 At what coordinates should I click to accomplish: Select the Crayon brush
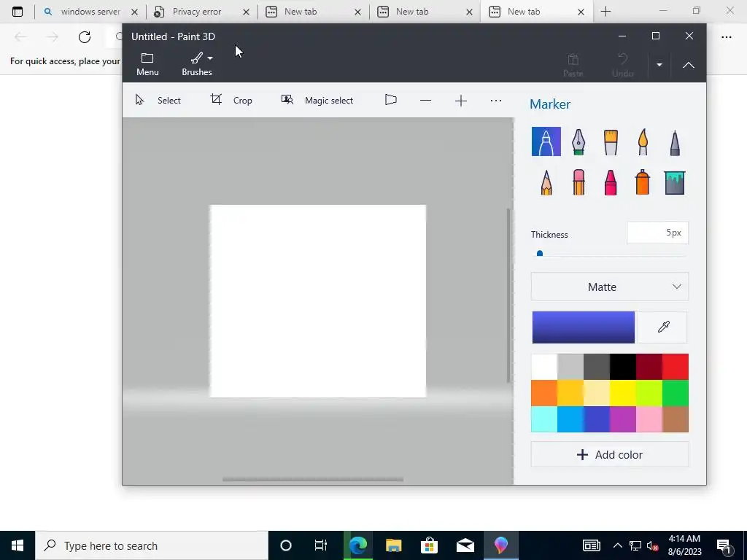tap(611, 182)
